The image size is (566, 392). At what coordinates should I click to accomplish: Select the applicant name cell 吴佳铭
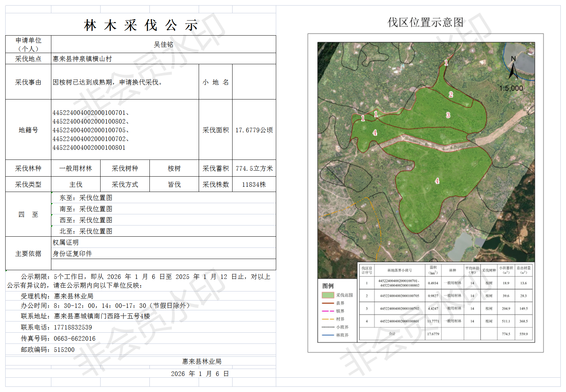click(x=163, y=44)
